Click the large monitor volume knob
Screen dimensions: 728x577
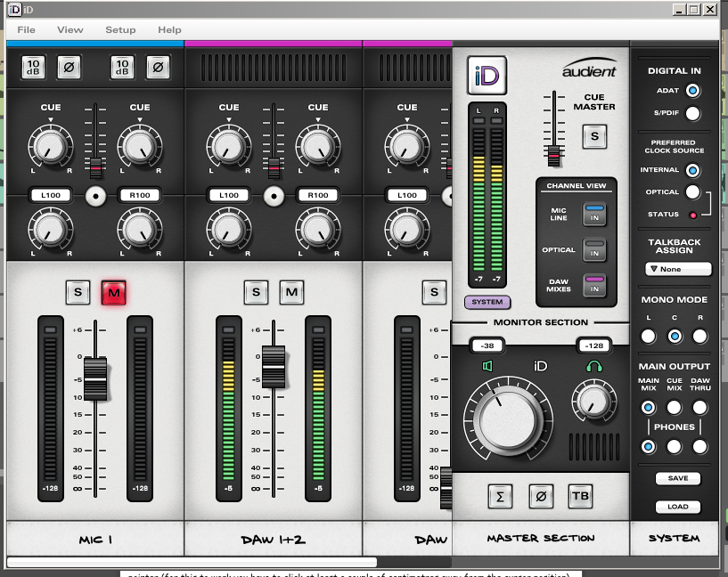(508, 419)
